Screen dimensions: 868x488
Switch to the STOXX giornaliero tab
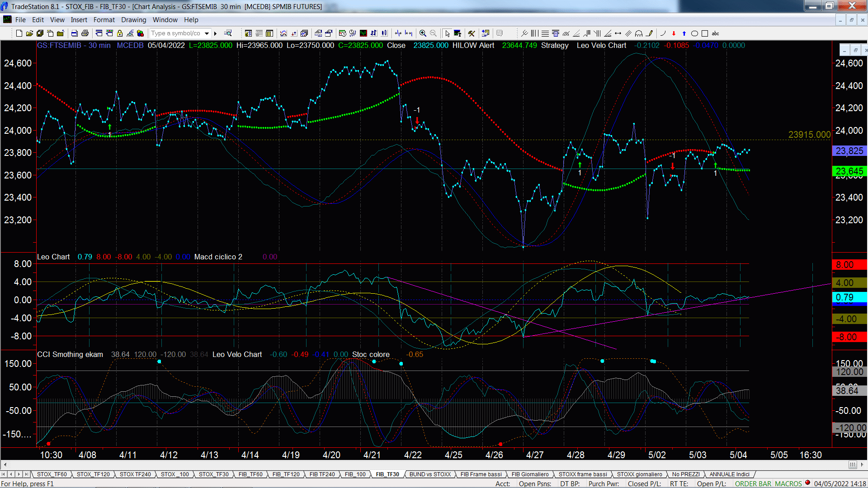point(639,474)
